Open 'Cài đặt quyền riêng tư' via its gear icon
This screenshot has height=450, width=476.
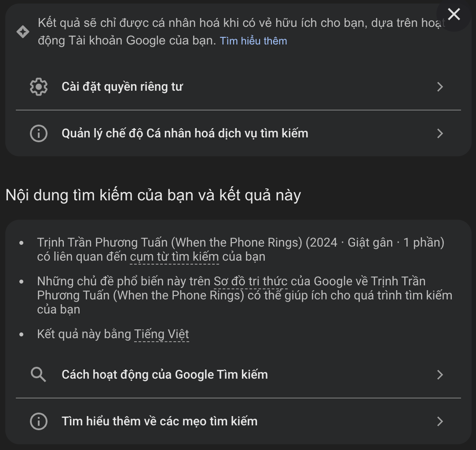[x=38, y=86]
